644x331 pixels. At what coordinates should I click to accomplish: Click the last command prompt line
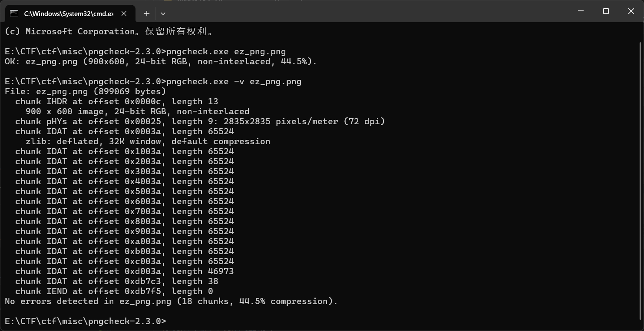(85, 321)
